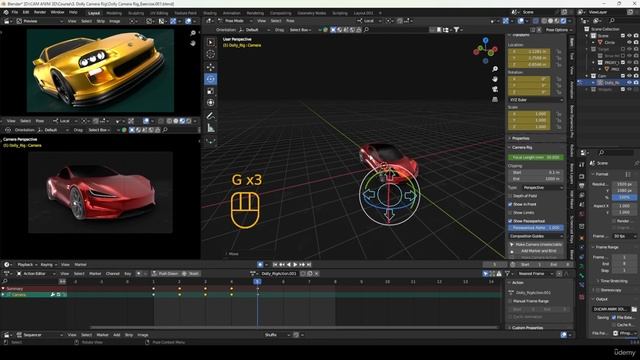Uncheck Show in Front checkbox
Viewport: 640px width, 360px height.
coord(510,204)
